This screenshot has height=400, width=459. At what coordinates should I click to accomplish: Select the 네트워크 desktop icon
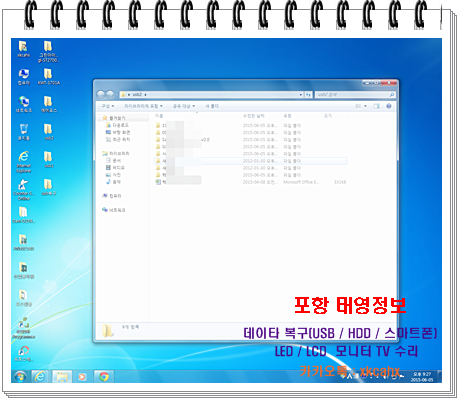tap(24, 104)
